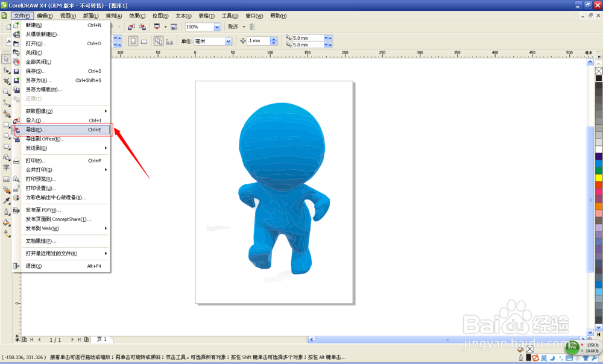This screenshot has height=364, width=603.
Task: Choose 导出 from the File menu
Action: [62, 130]
